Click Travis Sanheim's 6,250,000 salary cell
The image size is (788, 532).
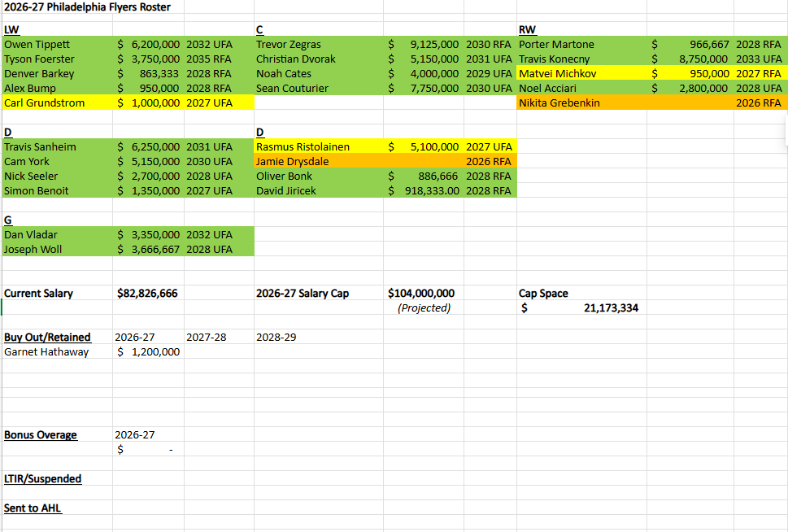pyautogui.click(x=148, y=146)
